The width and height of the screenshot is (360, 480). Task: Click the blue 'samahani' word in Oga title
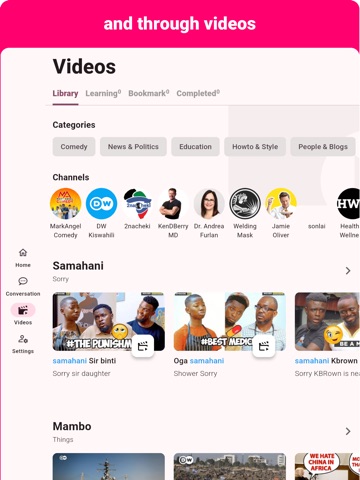[x=207, y=361]
